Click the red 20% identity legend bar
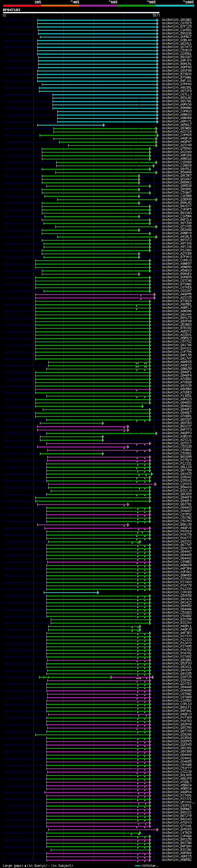 tap(22, 6)
